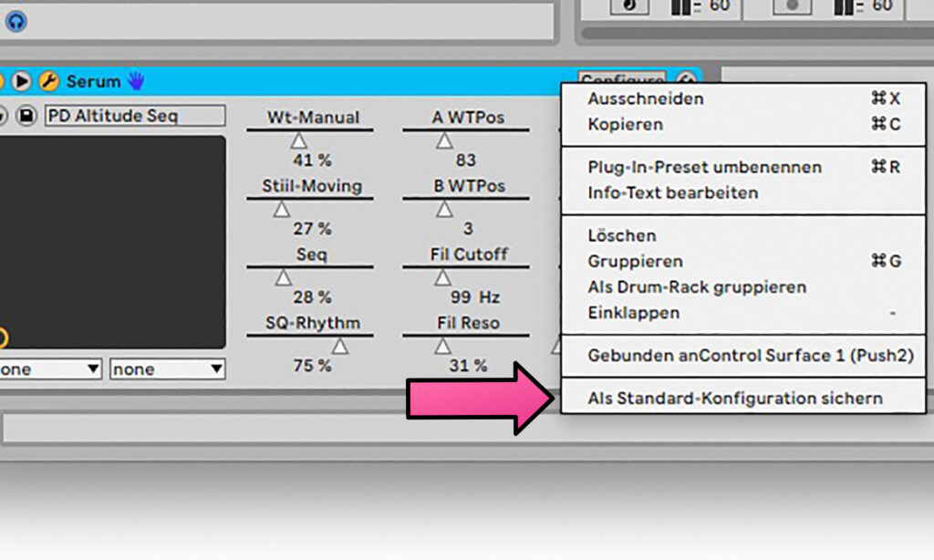Click the PD Altitude Seq preset name field
The image size is (934, 560).
coord(135,116)
